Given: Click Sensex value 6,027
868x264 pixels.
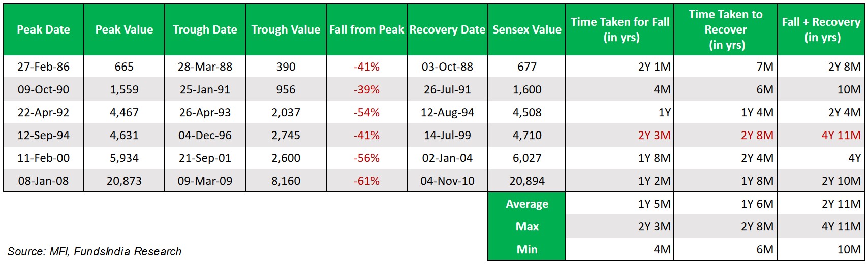Looking at the screenshot, I should [x=527, y=158].
